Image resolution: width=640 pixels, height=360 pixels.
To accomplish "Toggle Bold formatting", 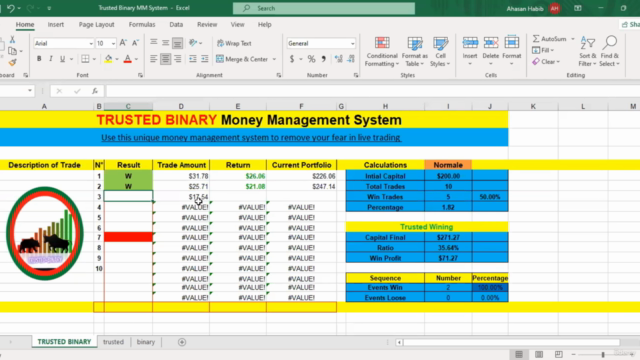I will click(x=39, y=59).
